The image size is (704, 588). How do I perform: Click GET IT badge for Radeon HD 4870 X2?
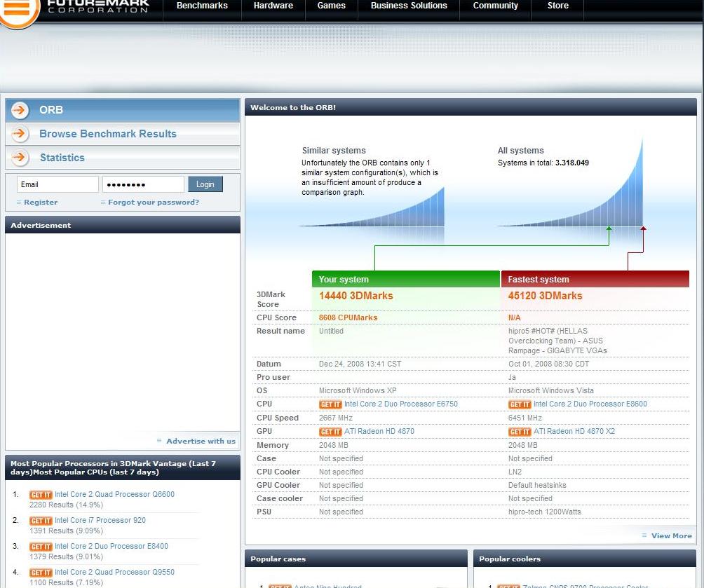520,432
